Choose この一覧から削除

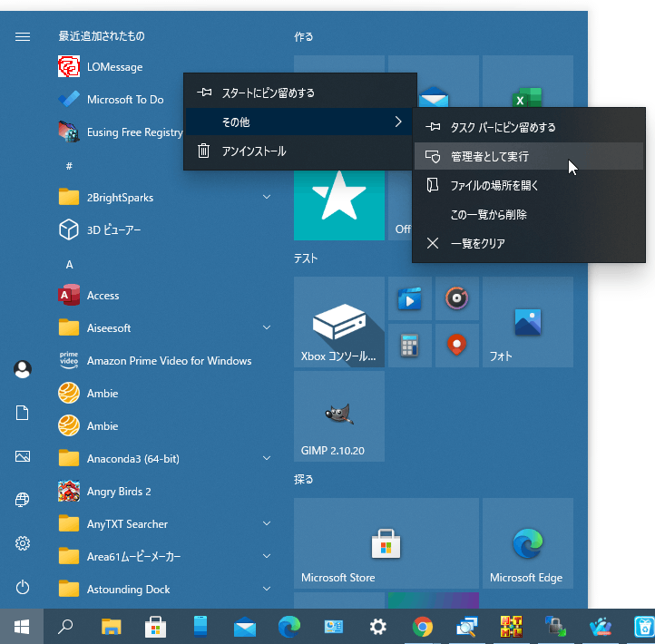pos(528,214)
